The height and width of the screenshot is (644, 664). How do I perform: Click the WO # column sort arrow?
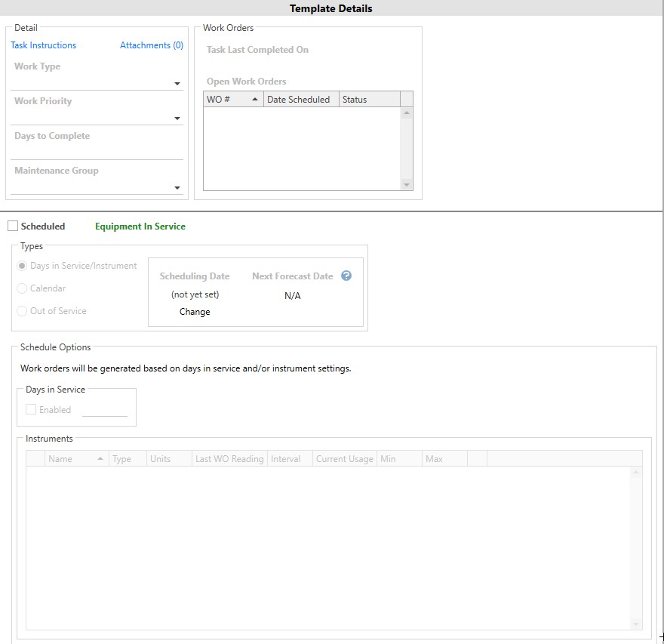255,99
